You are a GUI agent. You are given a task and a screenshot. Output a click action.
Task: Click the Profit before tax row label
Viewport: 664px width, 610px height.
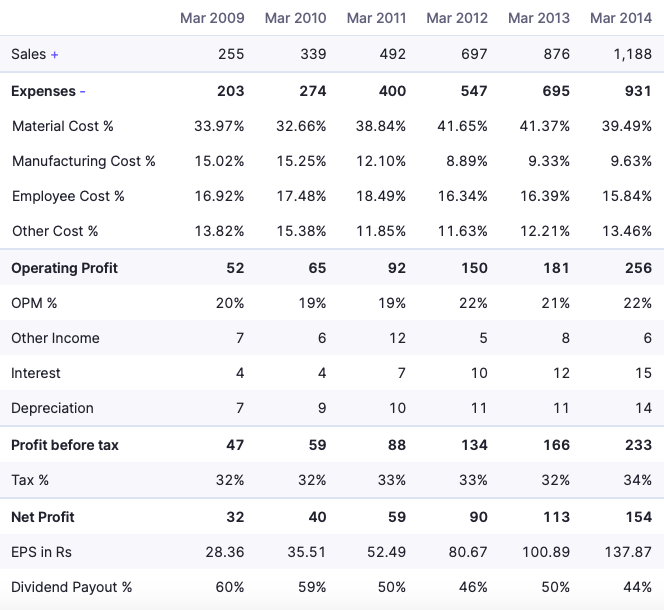(x=65, y=445)
